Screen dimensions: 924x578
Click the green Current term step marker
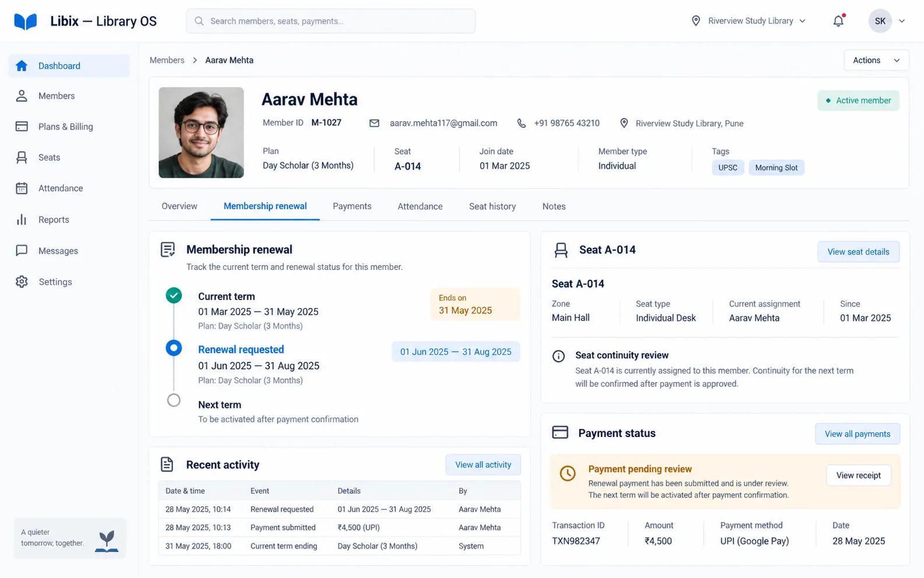point(174,295)
